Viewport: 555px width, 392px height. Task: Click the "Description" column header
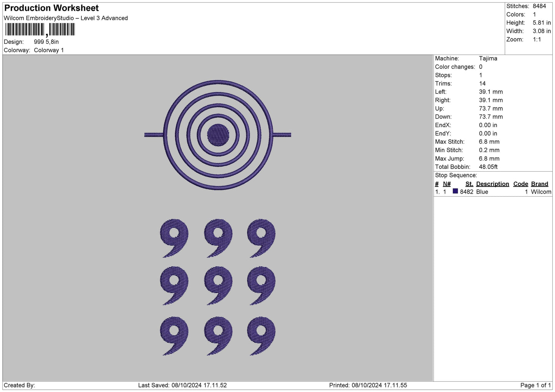[492, 184]
